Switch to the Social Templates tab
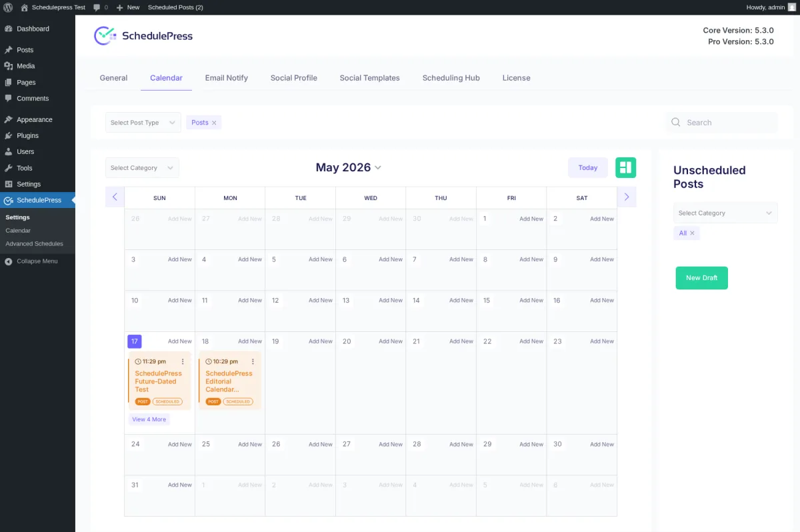Viewport: 800px width, 532px height. [370, 78]
